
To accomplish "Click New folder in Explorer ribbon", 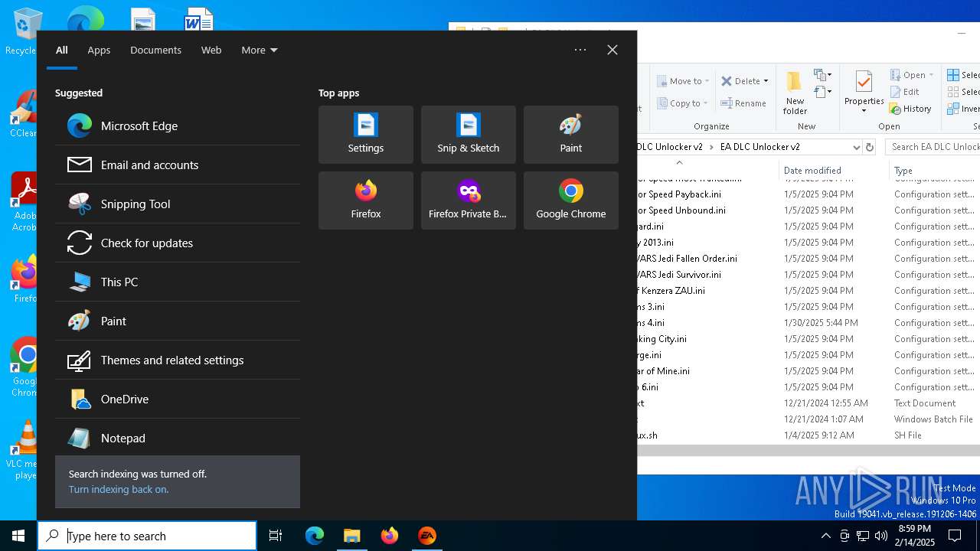I will 795,92.
